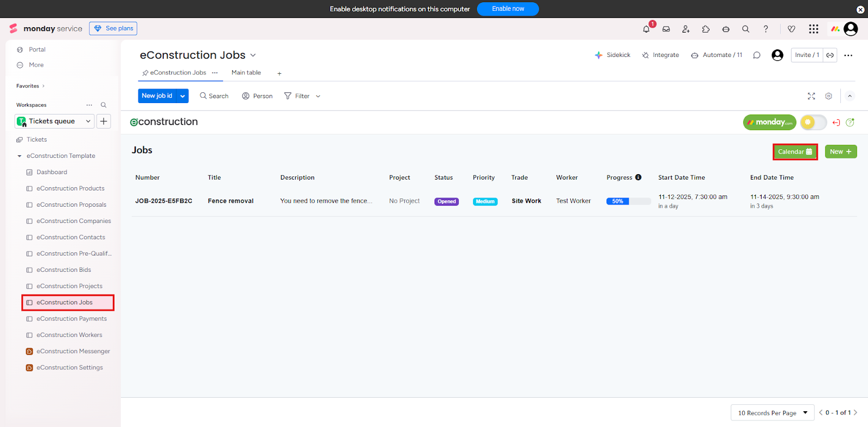This screenshot has height=427, width=868.
Task: Open the Tickets queue workspace dropdown
Action: [54, 122]
